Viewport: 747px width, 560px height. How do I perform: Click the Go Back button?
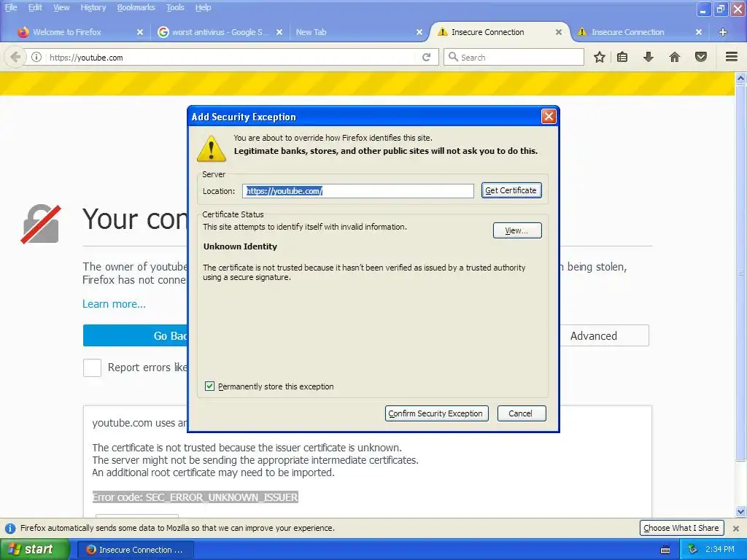pyautogui.click(x=135, y=335)
